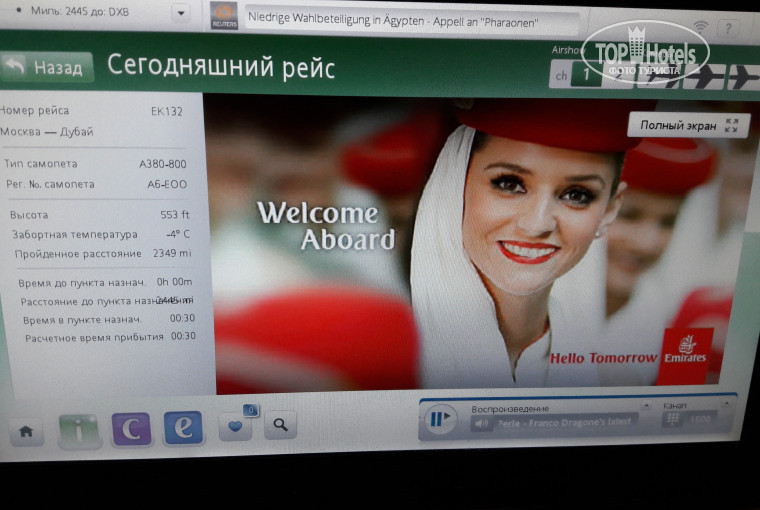Select Airshow channel 1

click(x=586, y=75)
